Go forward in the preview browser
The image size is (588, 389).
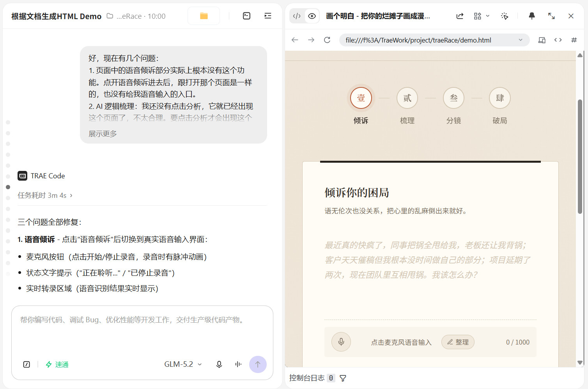[311, 40]
